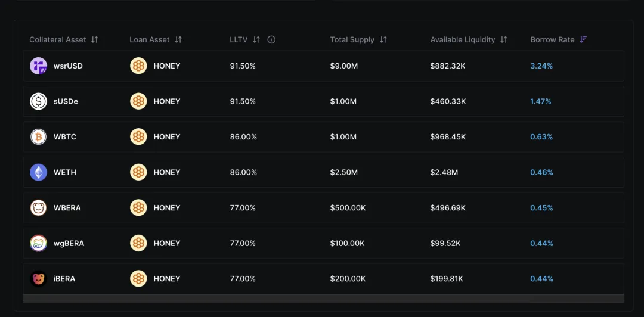Viewport: 644px width, 317px height.
Task: Open the 3.24% borrow rate link
Action: coord(541,66)
